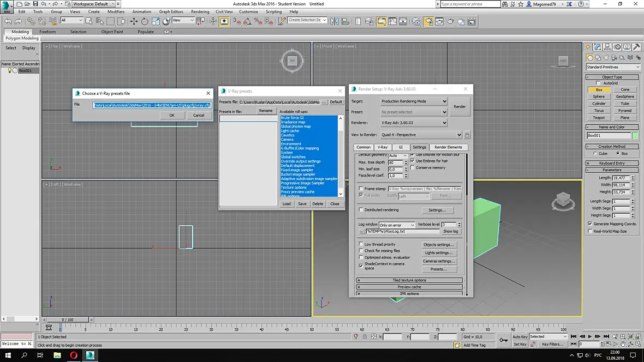The image size is (644, 362).
Task: Uncheck Use Embree for hair
Action: (x=413, y=161)
